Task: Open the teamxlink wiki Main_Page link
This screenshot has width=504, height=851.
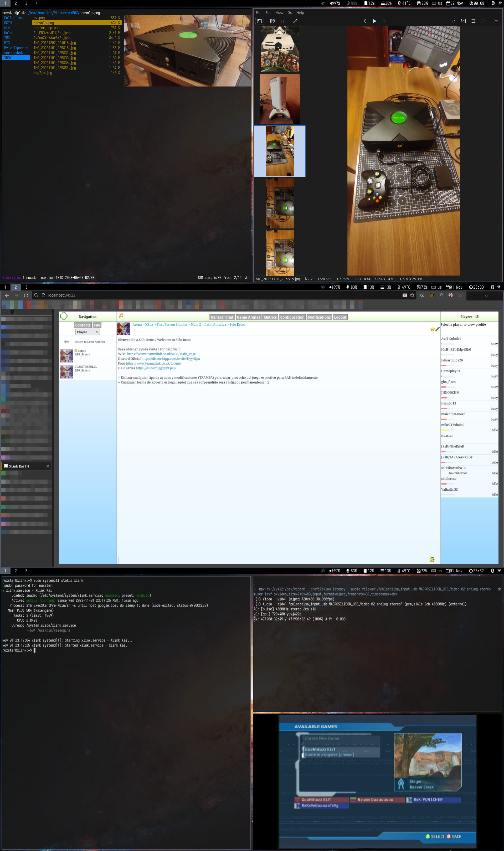Action: tap(161, 354)
